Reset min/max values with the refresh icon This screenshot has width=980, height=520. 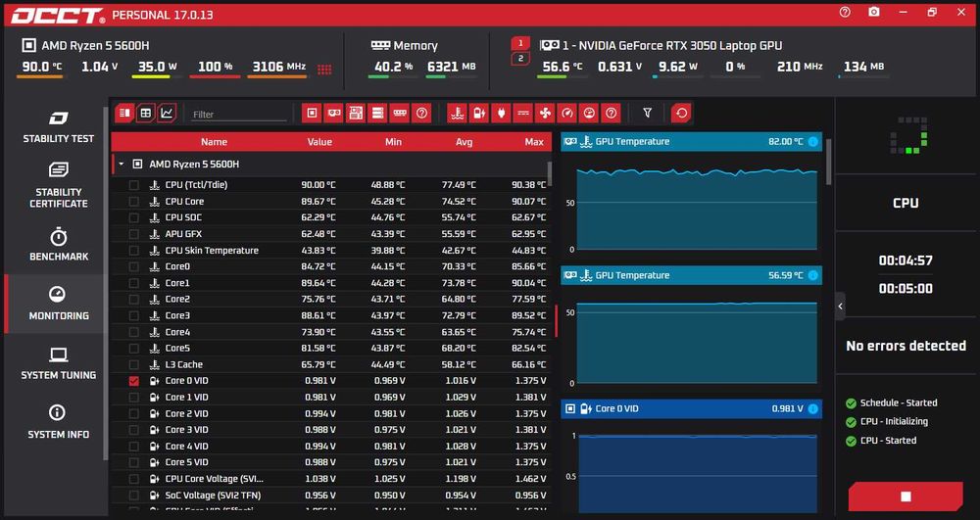[x=681, y=113]
